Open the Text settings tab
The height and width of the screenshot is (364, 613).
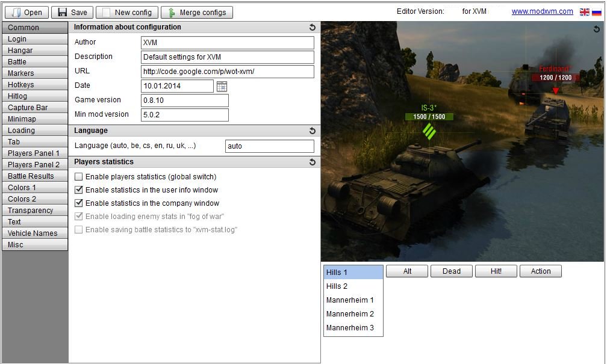point(35,222)
